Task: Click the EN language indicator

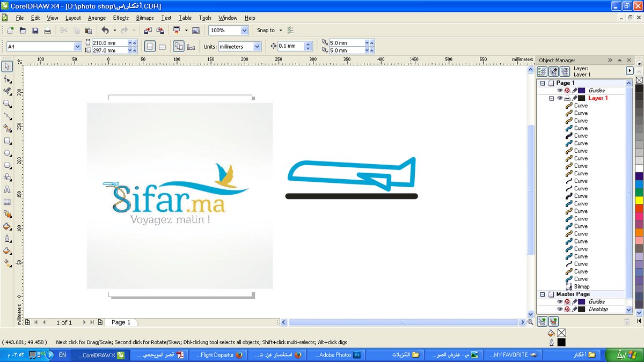Action: (62, 355)
